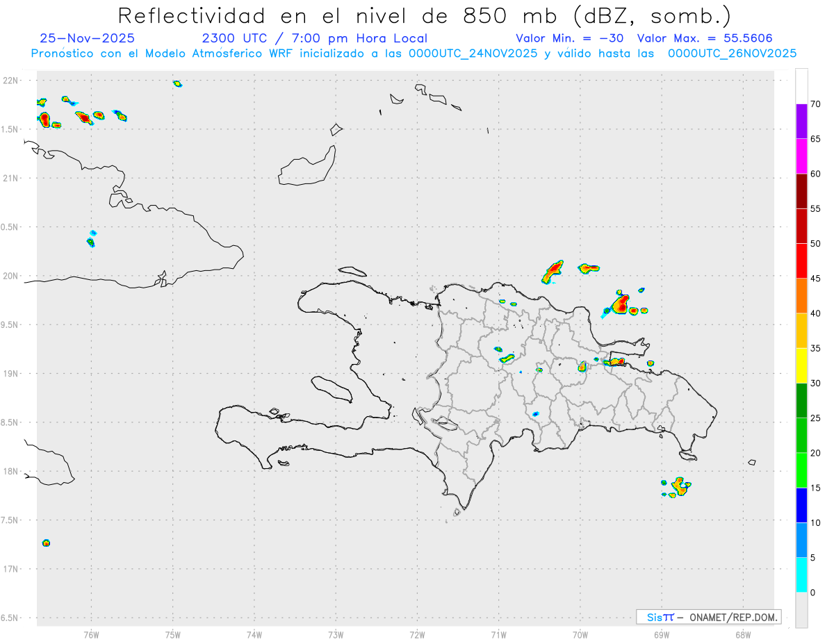Click the dark red 50–55 dBZ band

pos(801,226)
